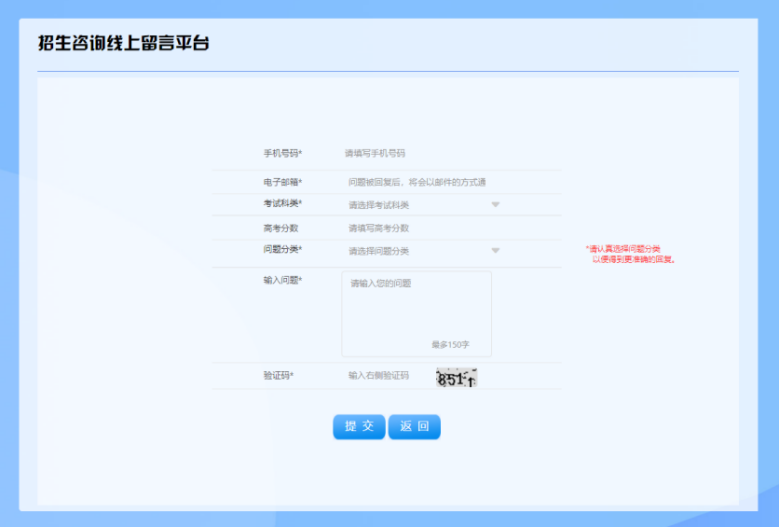Open the 考试科类 dropdown arrow

tap(495, 205)
